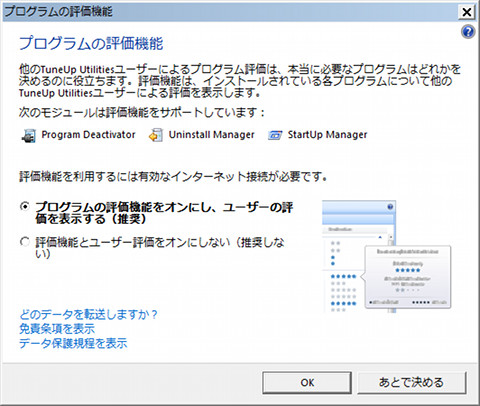Click the Program Deactivator label
This screenshot has width=480, height=406.
pos(88,135)
